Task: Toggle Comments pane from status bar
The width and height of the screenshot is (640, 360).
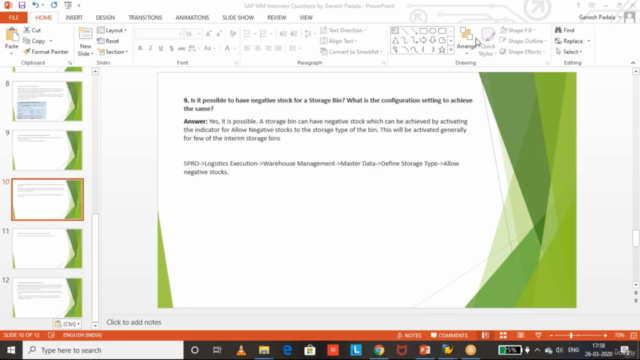Action: (x=449, y=335)
